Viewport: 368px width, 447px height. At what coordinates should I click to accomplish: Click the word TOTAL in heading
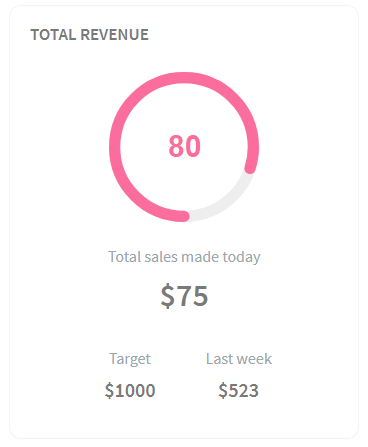click(53, 35)
